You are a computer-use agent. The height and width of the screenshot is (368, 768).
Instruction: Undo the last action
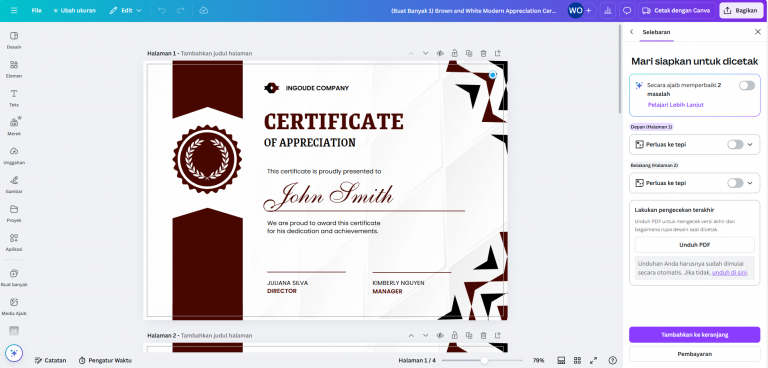(x=162, y=10)
